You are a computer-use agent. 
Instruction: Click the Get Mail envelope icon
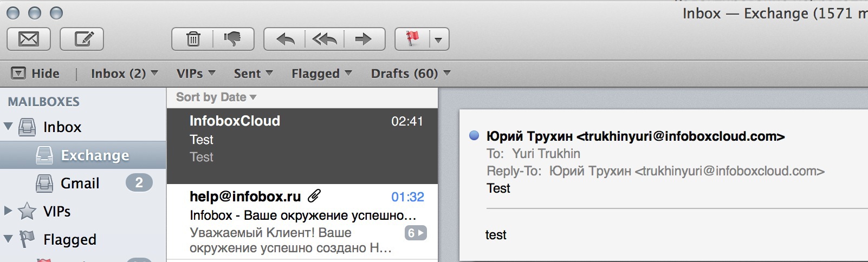(29, 39)
